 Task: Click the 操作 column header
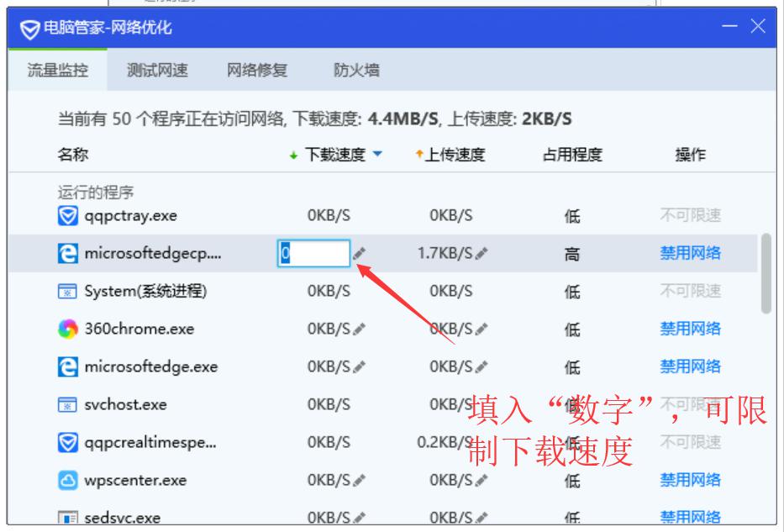pos(691,155)
